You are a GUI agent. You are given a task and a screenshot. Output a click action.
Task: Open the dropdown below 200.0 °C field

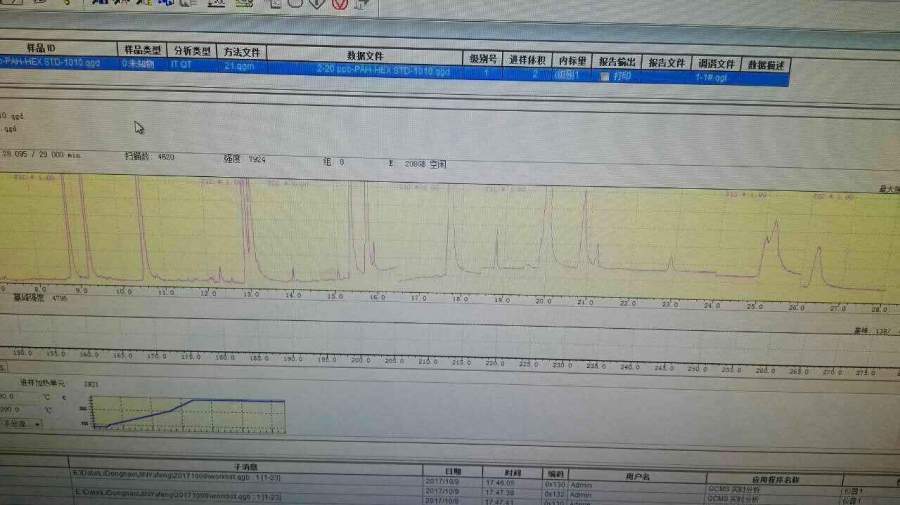point(37,424)
